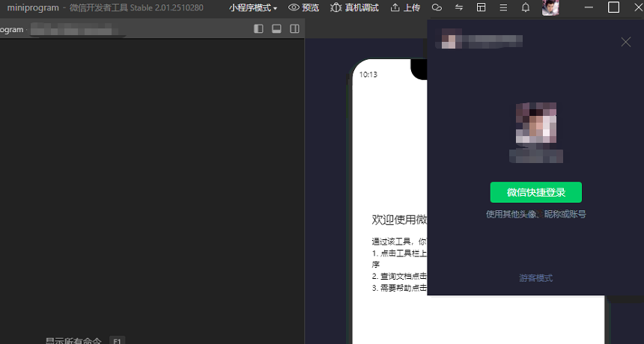Viewport: 644px width, 344px height.
Task: Click the 10:13 simulator clock text
Action: click(x=368, y=75)
